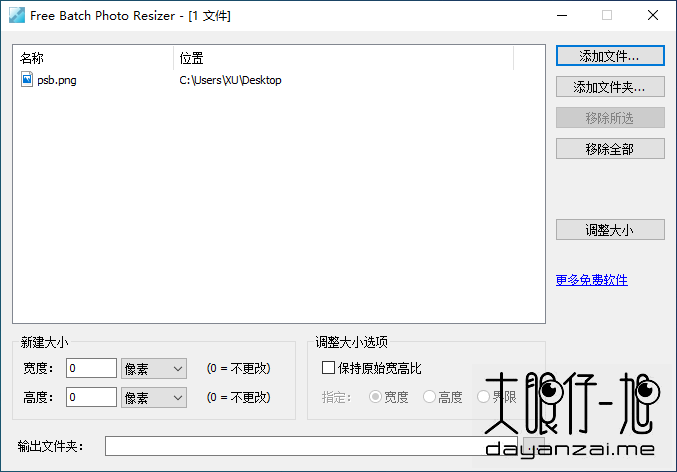Select the psb.png file name
677x472 pixels.
pos(57,80)
